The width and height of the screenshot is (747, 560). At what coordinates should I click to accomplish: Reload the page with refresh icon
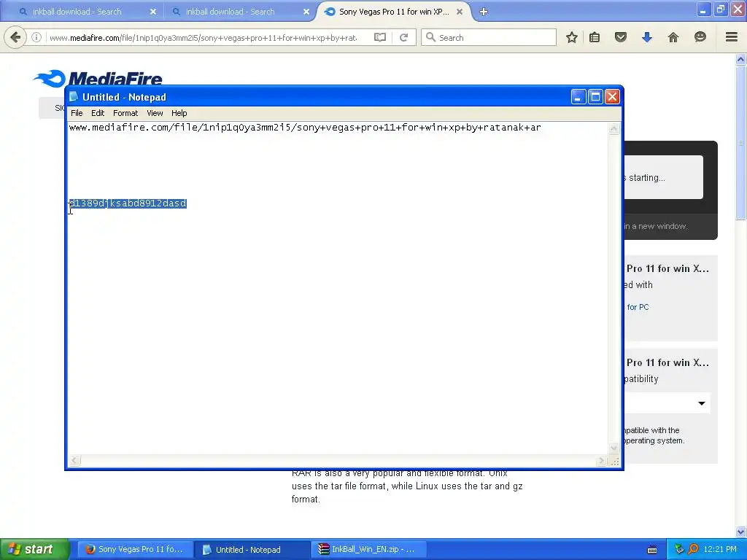click(x=403, y=37)
